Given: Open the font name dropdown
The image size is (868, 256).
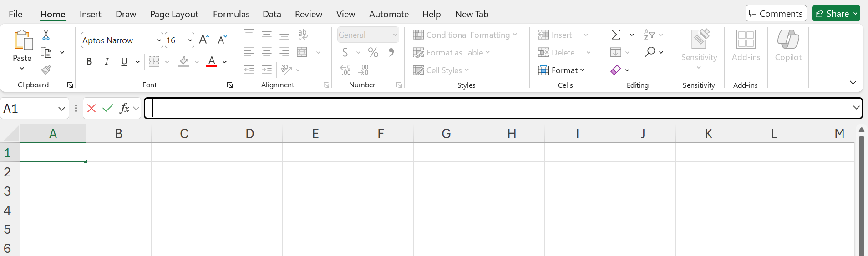Looking at the screenshot, I should (159, 40).
